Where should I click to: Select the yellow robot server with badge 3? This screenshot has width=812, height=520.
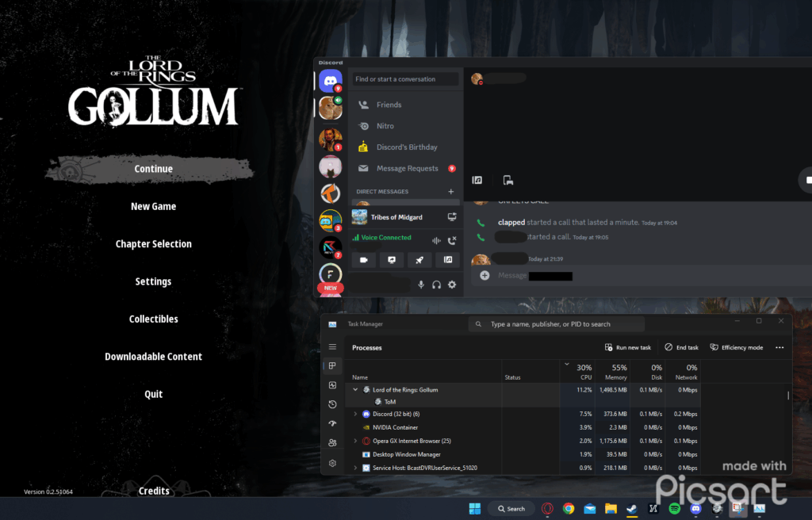(x=331, y=220)
